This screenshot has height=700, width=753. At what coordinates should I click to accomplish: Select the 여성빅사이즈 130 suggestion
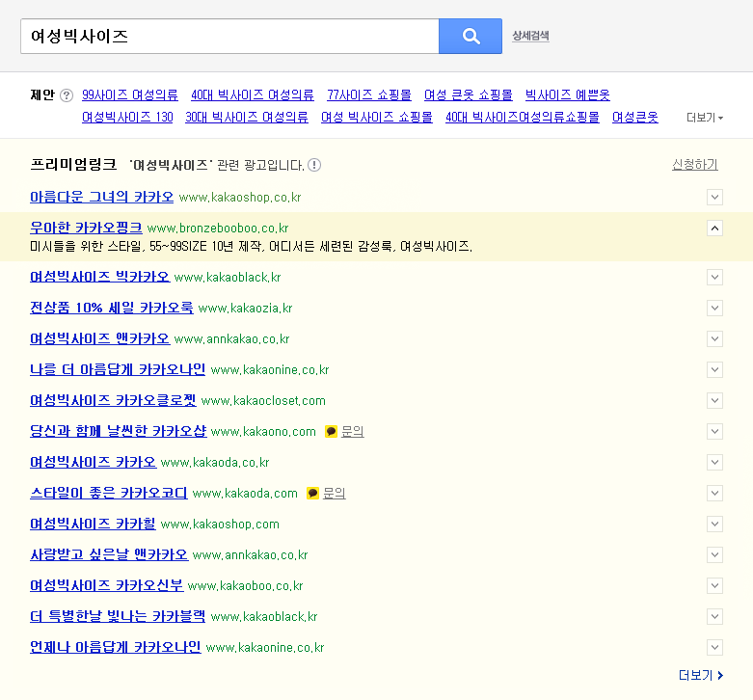pos(127,117)
